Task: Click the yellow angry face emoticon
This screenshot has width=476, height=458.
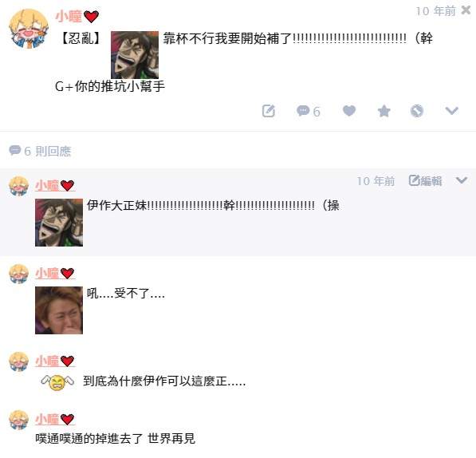Action: 57,382
